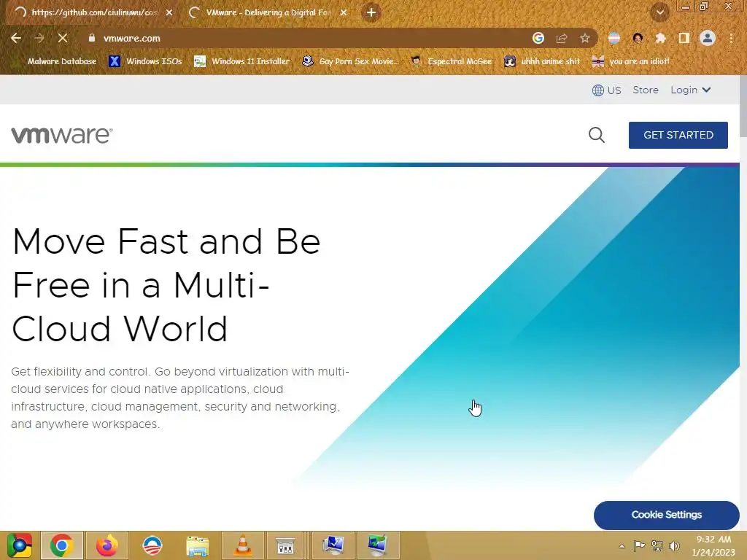Click the striped flag extension icon
This screenshot has width=747, height=560.
click(614, 38)
